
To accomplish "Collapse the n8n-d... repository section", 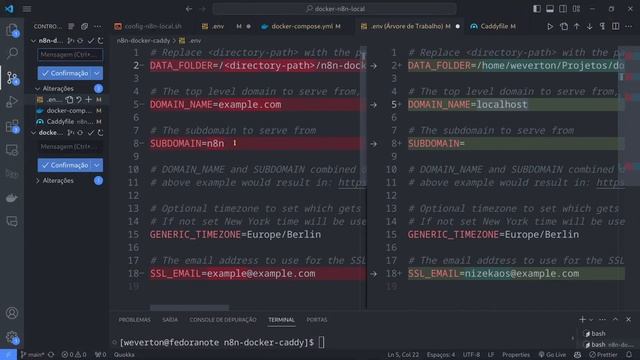I will (x=33, y=40).
